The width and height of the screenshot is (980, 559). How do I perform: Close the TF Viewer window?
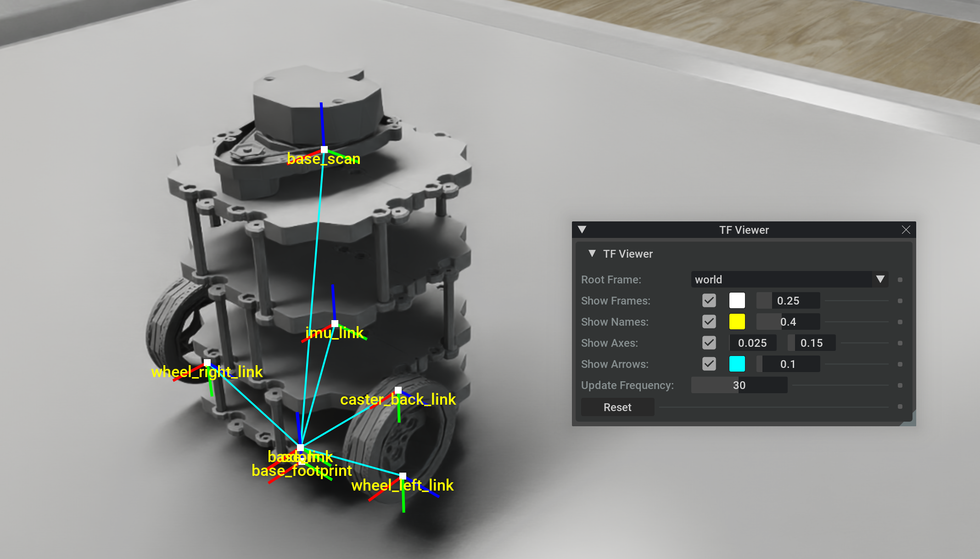[x=906, y=230]
